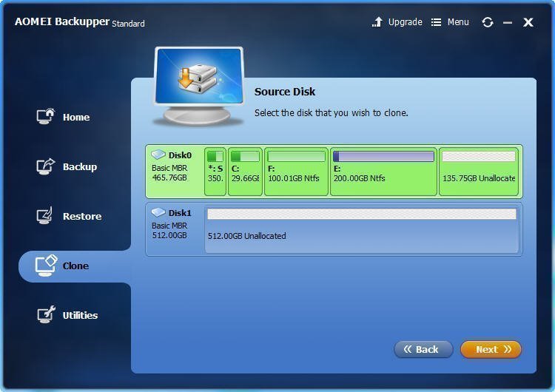The image size is (555, 392).
Task: Select the 135.75GB Unallocated space
Action: click(x=479, y=172)
